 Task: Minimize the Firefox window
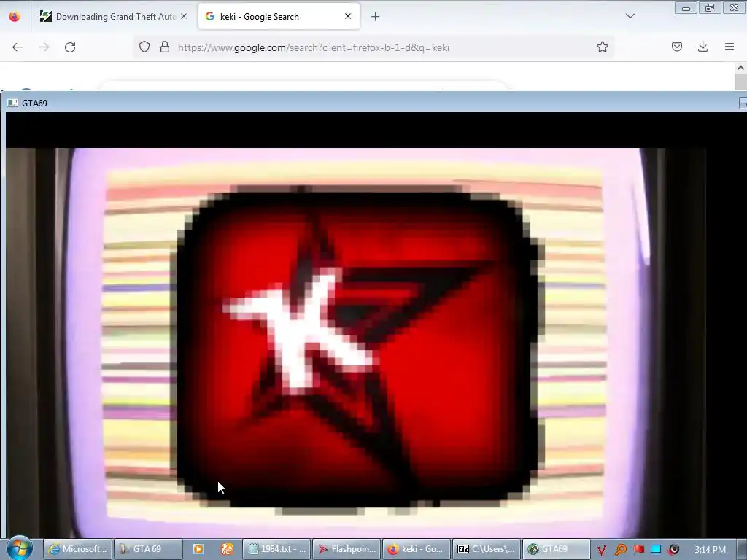pyautogui.click(x=686, y=7)
